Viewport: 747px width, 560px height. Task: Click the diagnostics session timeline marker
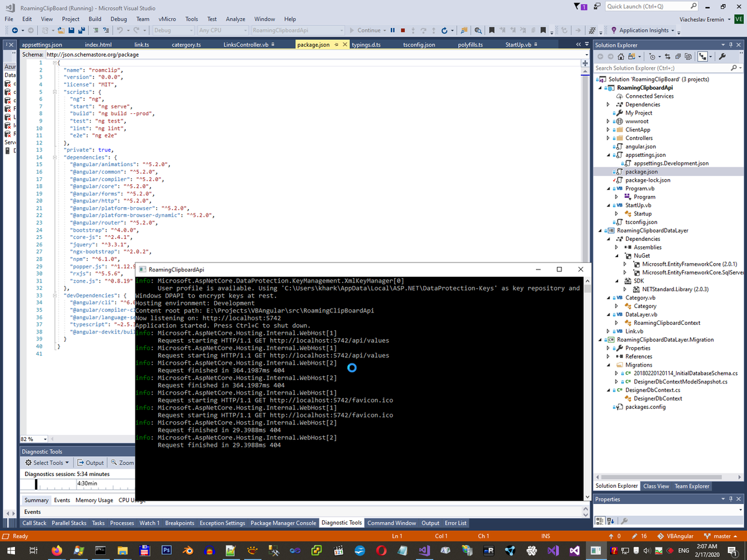[x=37, y=484]
